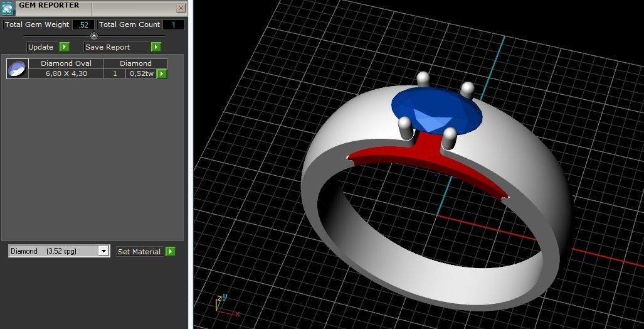Click the Total Gem Weight label
644x329 pixels.
37,24
